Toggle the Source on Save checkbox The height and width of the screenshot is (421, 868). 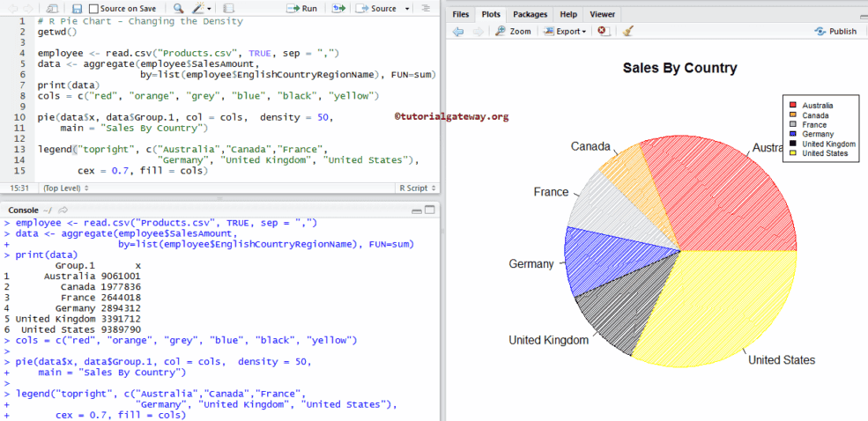coord(94,8)
